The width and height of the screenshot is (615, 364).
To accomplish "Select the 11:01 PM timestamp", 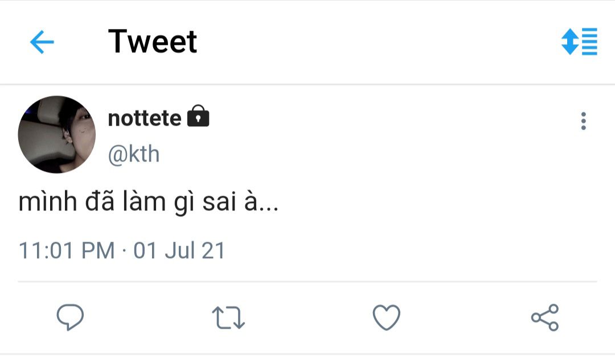I will pos(67,250).
